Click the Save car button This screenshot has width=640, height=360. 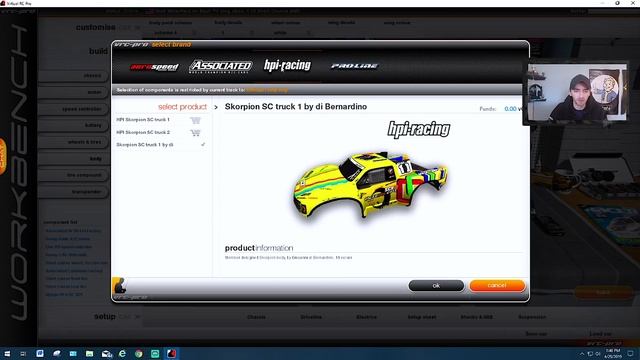pos(536,334)
